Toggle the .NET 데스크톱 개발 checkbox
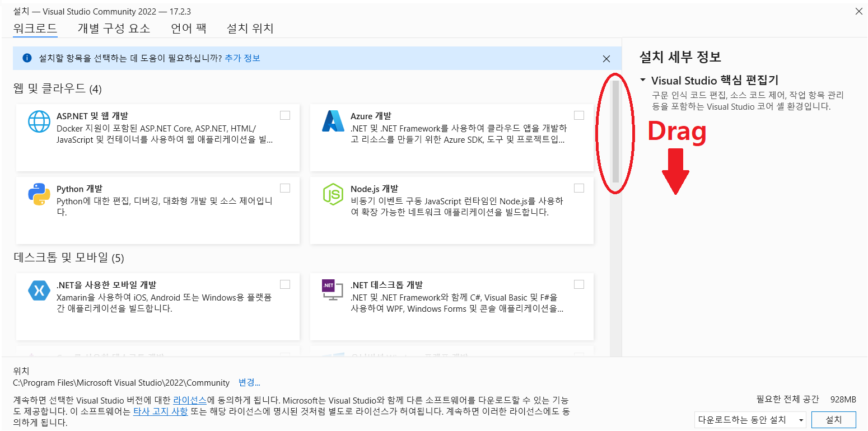 point(579,284)
